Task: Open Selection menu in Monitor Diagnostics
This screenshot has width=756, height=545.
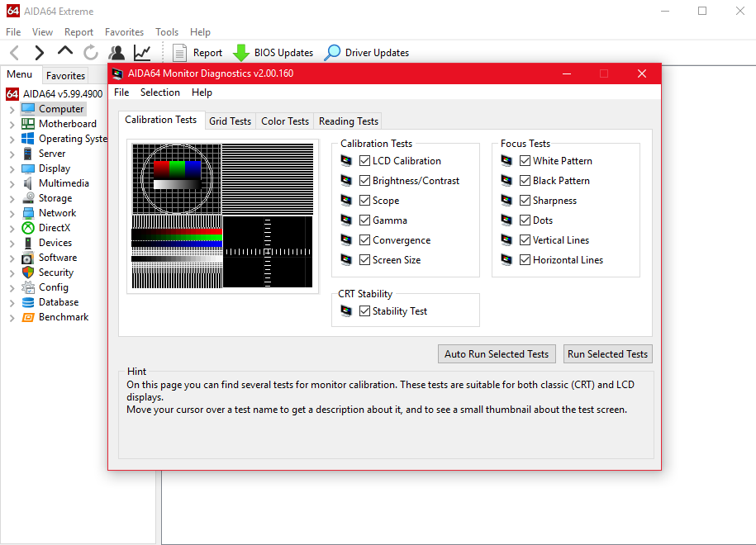Action: click(x=160, y=92)
